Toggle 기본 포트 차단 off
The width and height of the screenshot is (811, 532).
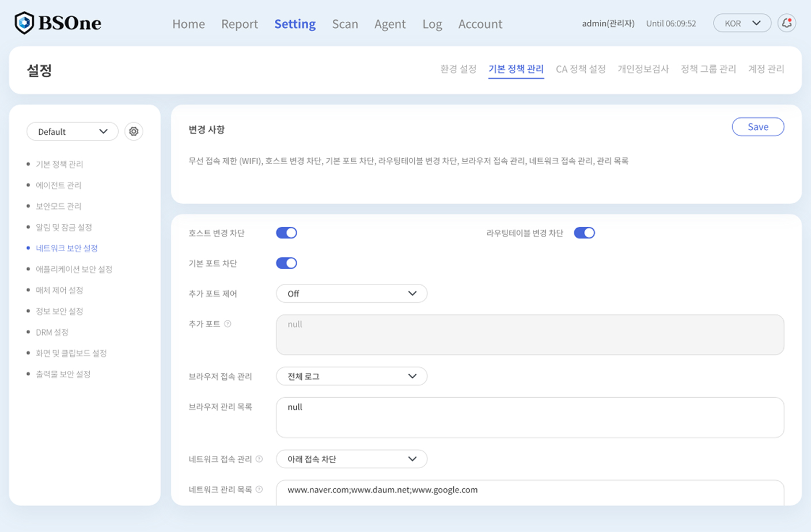(286, 263)
